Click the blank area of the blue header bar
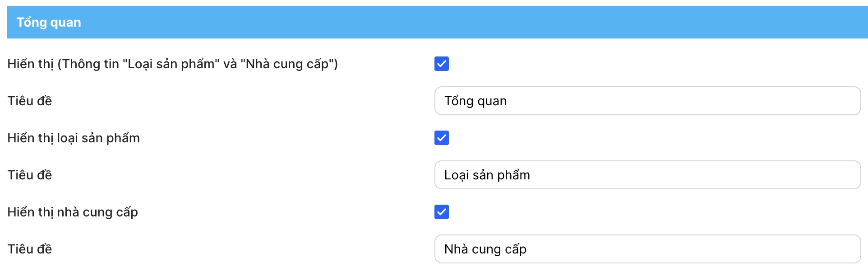This screenshot has height=272, width=868. [451, 22]
